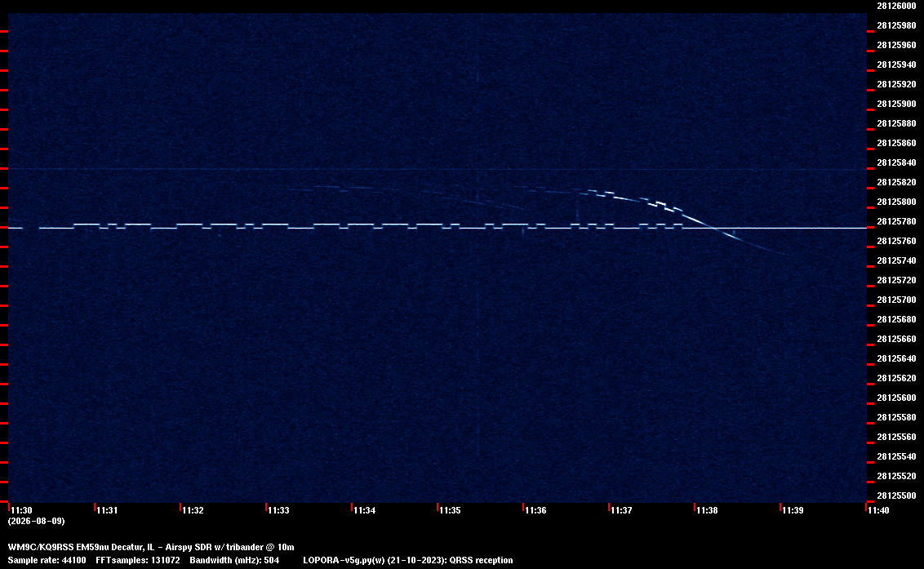This screenshot has height=569, width=924.
Task: Click the 28125840 frequency label
Action: [896, 162]
